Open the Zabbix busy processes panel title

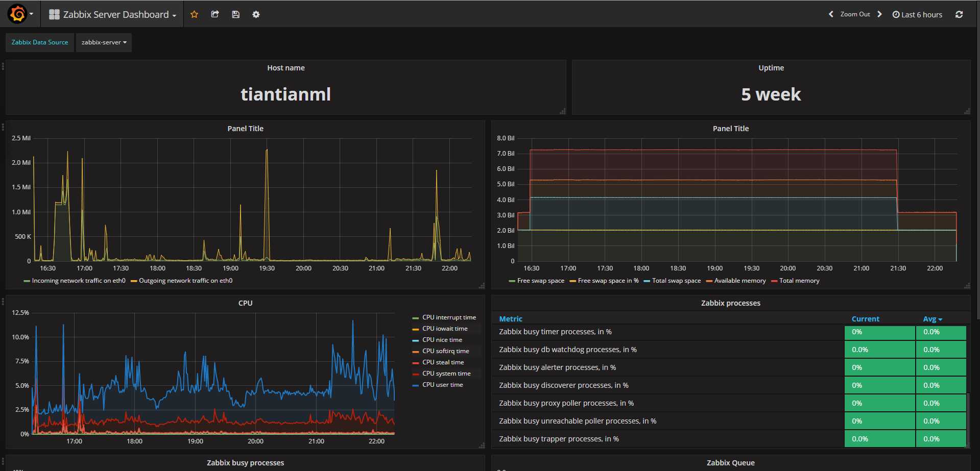click(245, 463)
